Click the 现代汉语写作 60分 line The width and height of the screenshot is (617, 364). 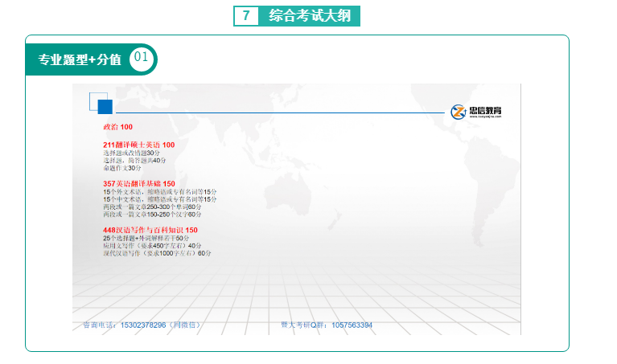(x=156, y=253)
